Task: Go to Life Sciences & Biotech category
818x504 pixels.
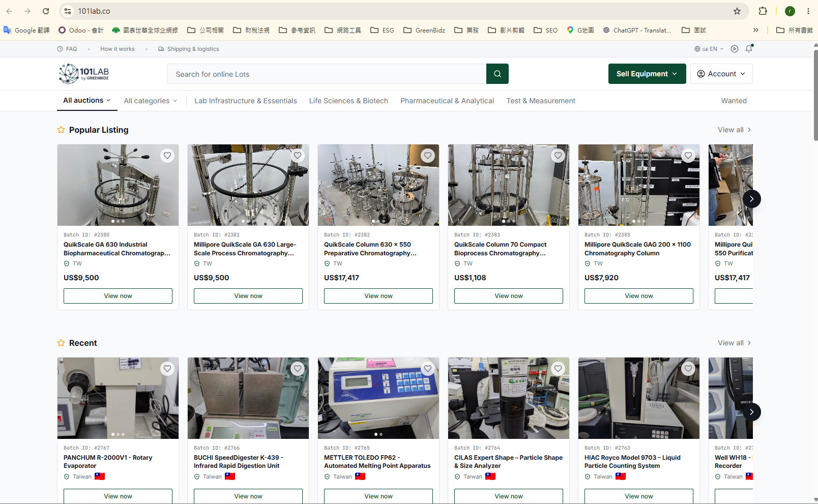Action: (348, 101)
